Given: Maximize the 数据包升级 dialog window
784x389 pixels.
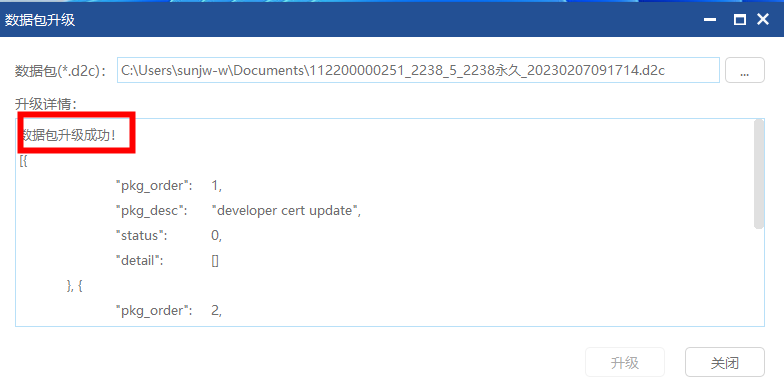Looking at the screenshot, I should 740,20.
